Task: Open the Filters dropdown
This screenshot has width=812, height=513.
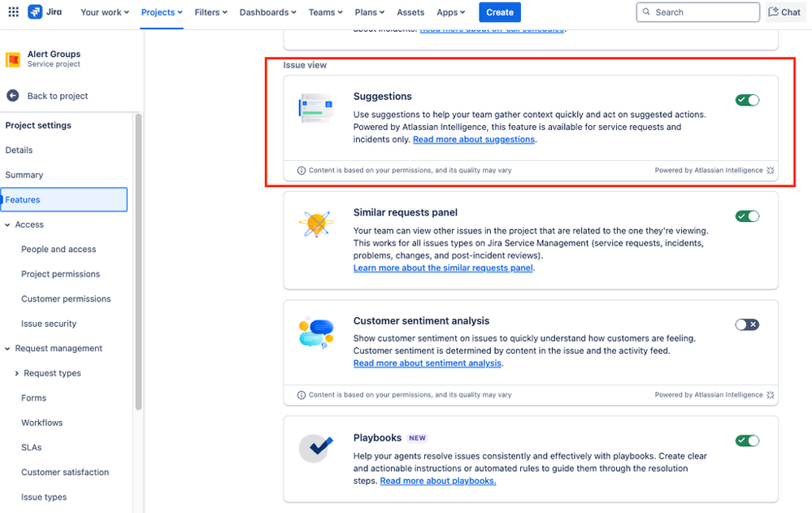Action: point(211,12)
